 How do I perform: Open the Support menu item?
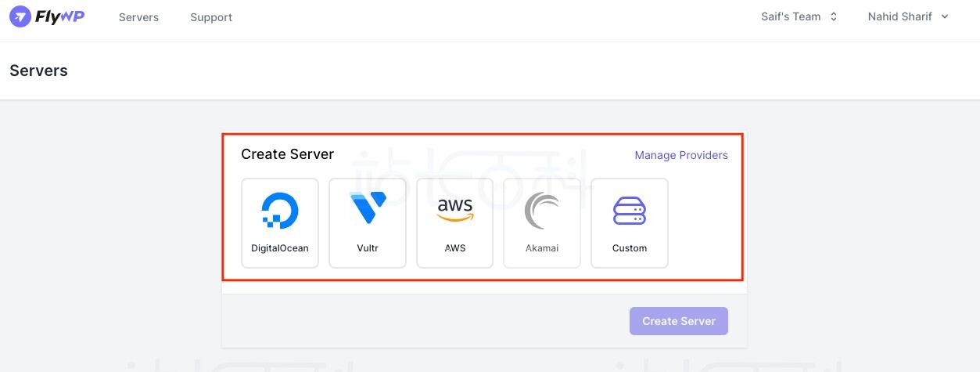(x=211, y=17)
